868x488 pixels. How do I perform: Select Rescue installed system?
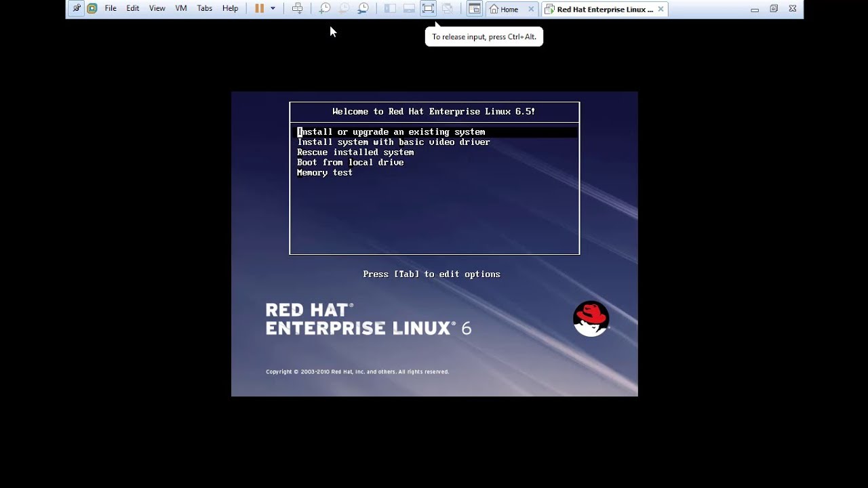pyautogui.click(x=355, y=152)
